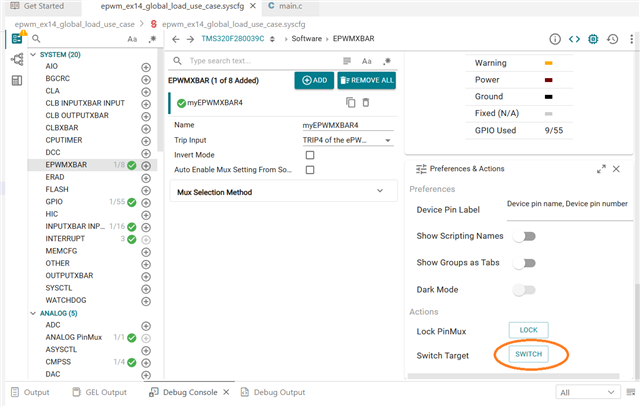This screenshot has width=640, height=407.
Task: Click the SWITCH target button
Action: [529, 354]
